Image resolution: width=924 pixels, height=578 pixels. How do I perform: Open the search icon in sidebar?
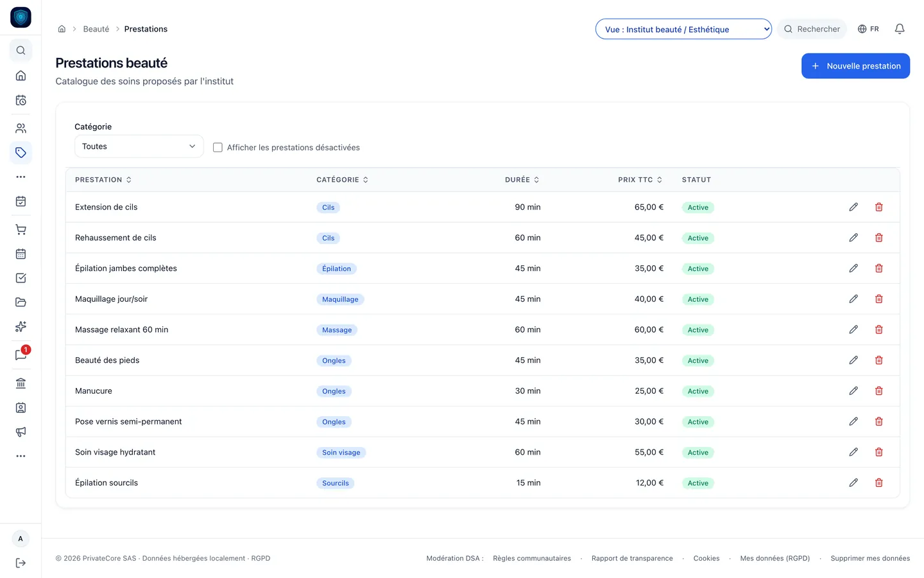pyautogui.click(x=21, y=50)
